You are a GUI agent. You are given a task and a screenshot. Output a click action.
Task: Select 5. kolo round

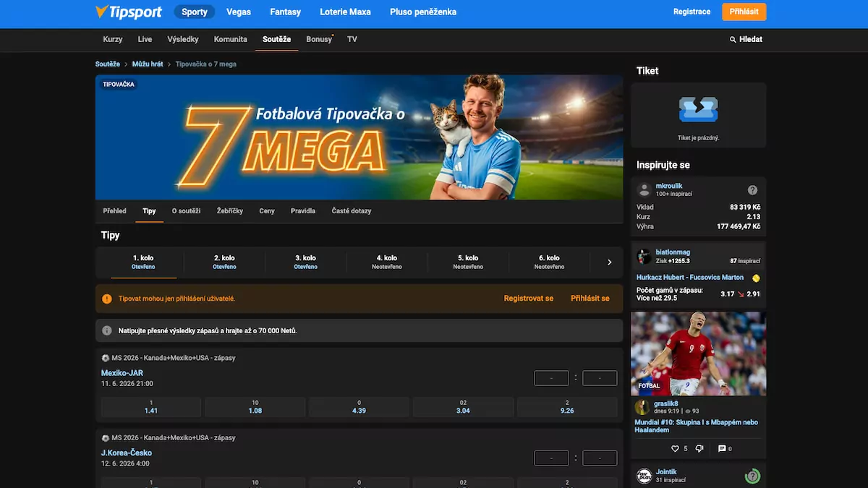[468, 262]
